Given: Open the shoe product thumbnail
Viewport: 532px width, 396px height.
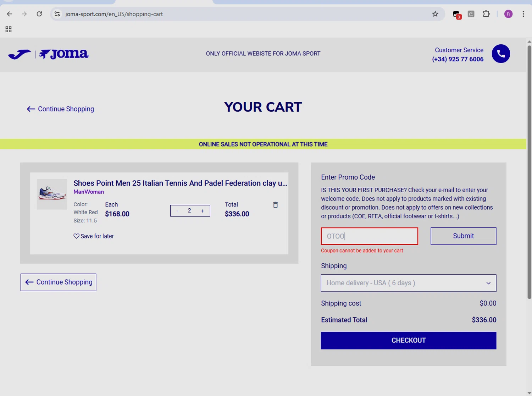Looking at the screenshot, I should point(52,194).
